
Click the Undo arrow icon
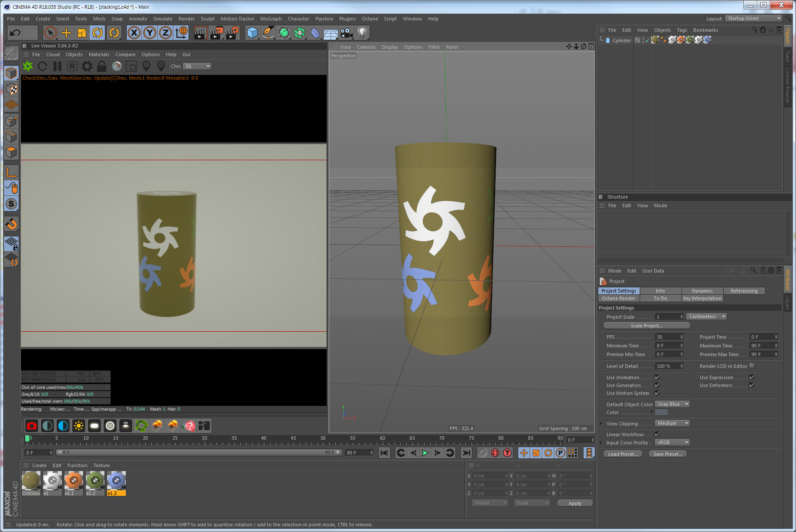coord(15,33)
